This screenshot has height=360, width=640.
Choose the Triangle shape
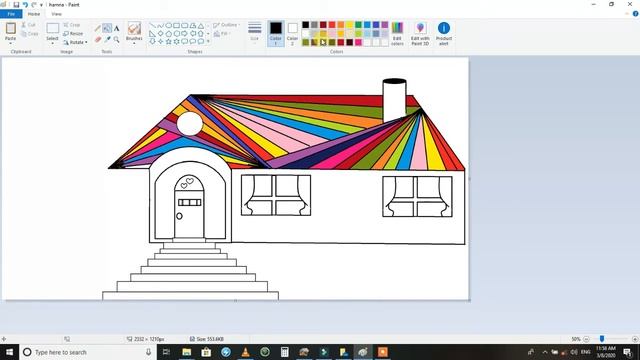click(201, 25)
